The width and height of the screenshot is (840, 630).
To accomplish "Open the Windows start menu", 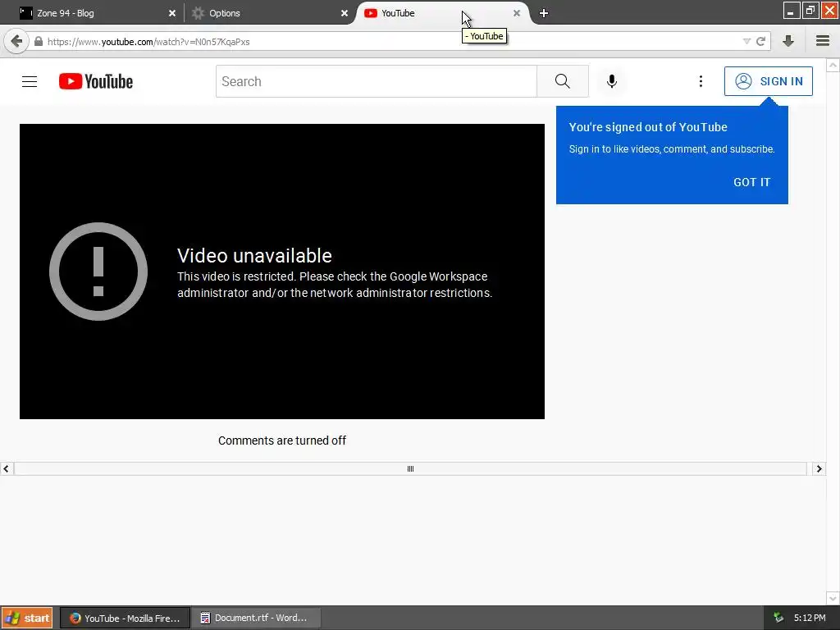I will [27, 618].
